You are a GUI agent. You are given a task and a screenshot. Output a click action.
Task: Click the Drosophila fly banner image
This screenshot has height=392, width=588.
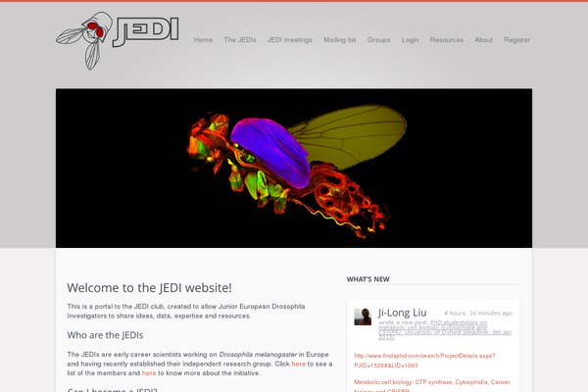tap(294, 168)
